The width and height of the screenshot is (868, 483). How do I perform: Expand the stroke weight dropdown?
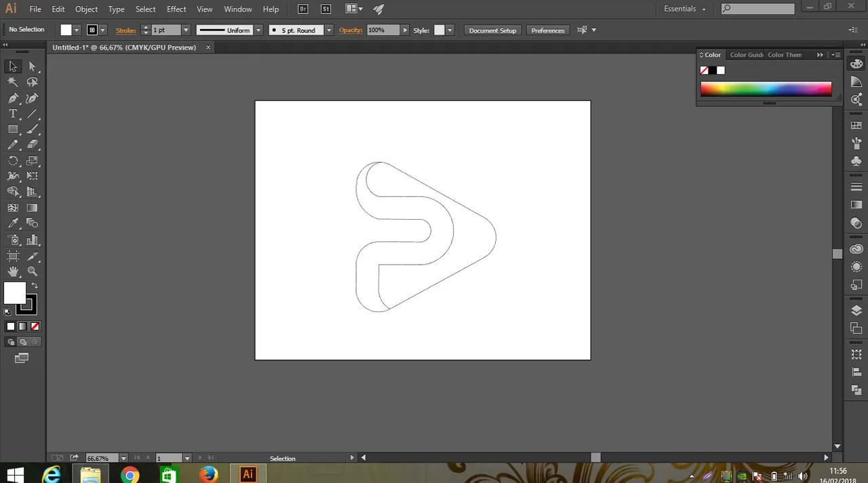pyautogui.click(x=186, y=31)
